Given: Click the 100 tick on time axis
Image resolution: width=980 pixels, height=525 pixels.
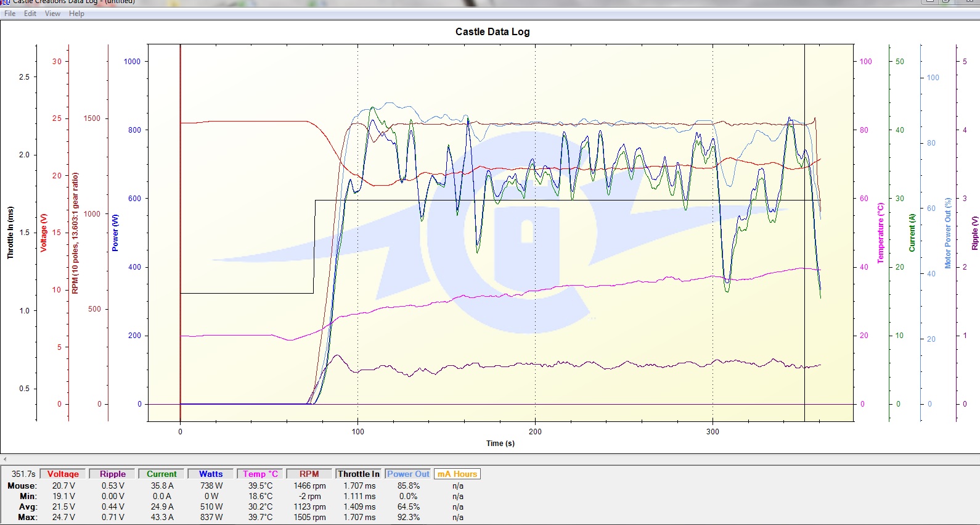Looking at the screenshot, I should [357, 432].
